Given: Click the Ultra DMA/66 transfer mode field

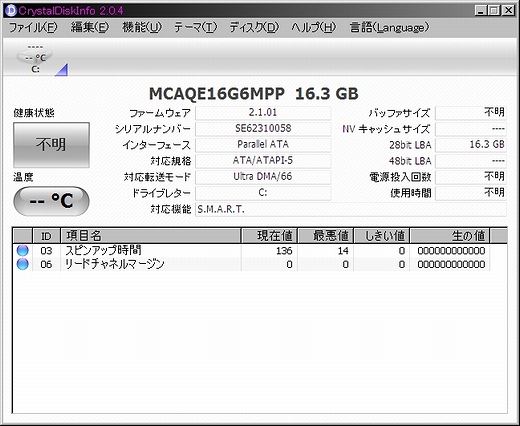Looking at the screenshot, I should click(x=263, y=177).
